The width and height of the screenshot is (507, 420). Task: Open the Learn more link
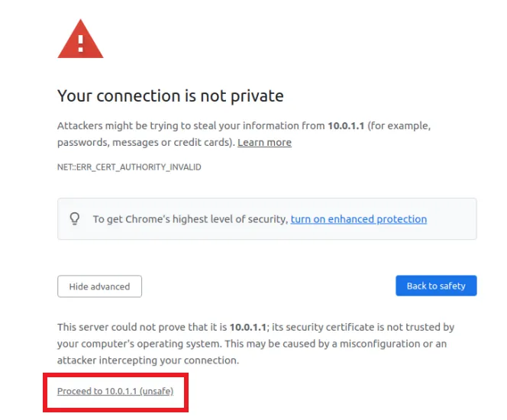coord(264,142)
